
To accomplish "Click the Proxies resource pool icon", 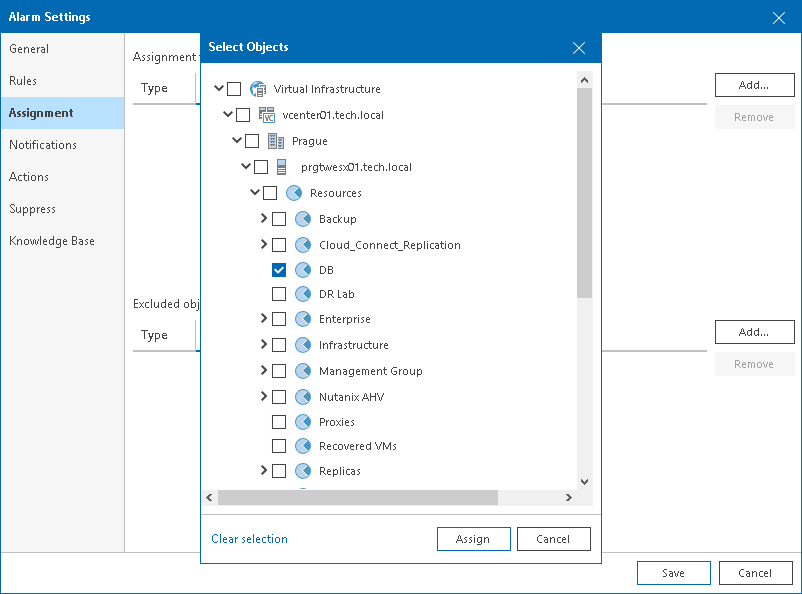I will (303, 422).
